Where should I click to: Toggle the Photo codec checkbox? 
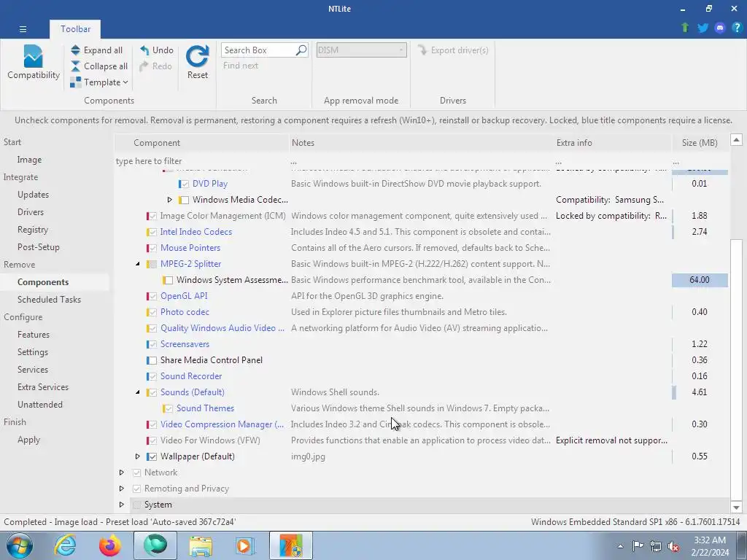(x=152, y=312)
